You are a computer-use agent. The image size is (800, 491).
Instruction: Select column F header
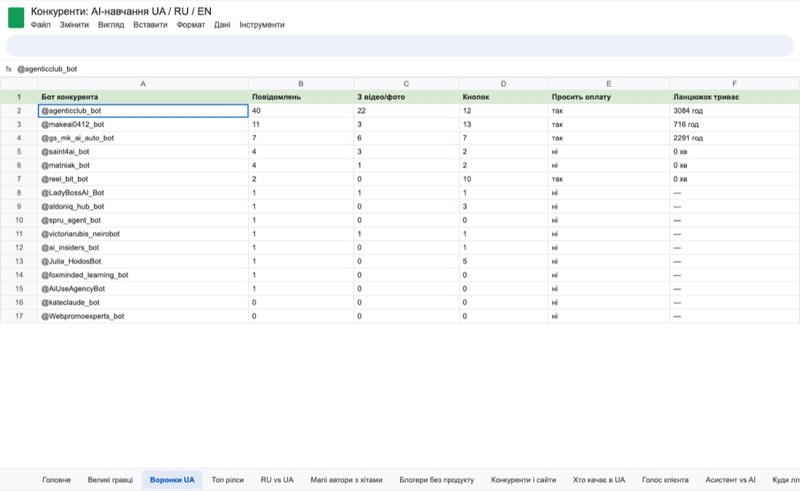pyautogui.click(x=734, y=84)
